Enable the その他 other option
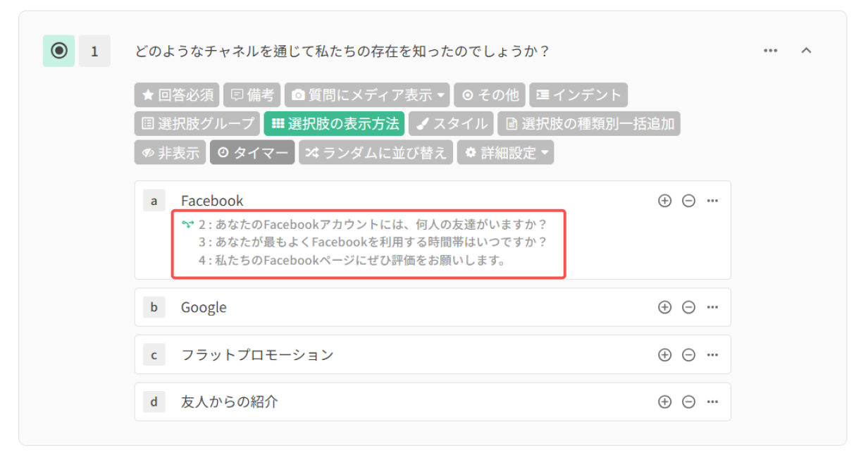 click(490, 94)
